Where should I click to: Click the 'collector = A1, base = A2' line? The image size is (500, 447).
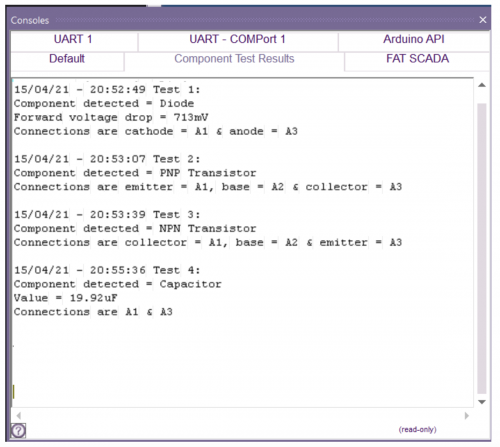tap(208, 243)
